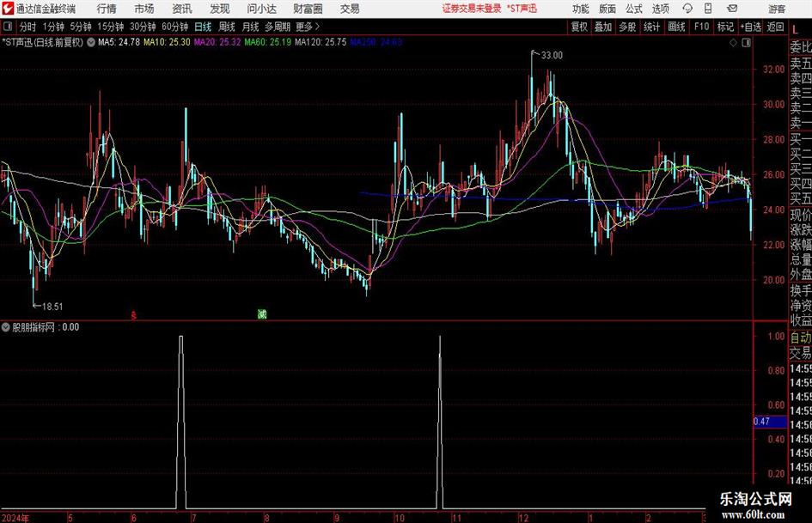Screen dimensions: 812x523
Task: Open the 行情 menu
Action: coord(107,9)
